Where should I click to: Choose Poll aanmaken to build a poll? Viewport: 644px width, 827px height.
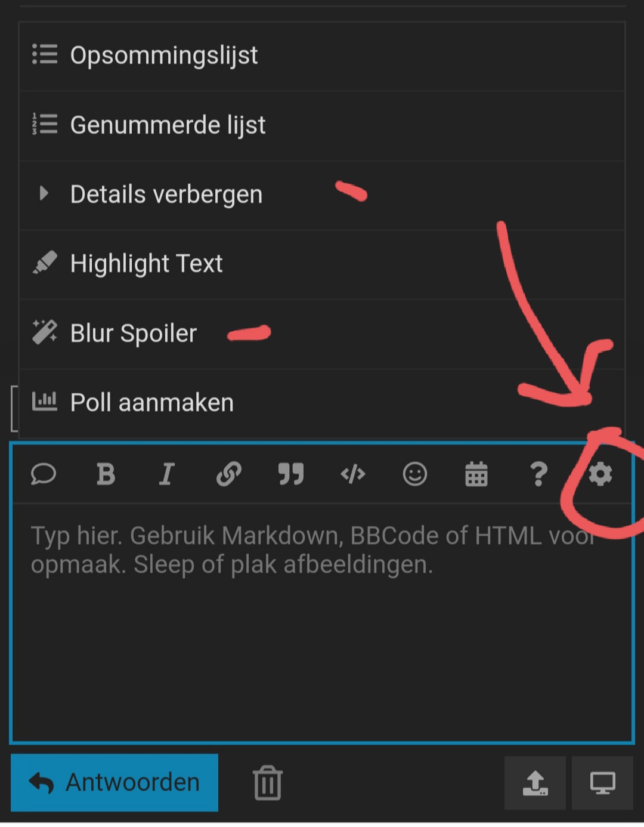[322, 403]
